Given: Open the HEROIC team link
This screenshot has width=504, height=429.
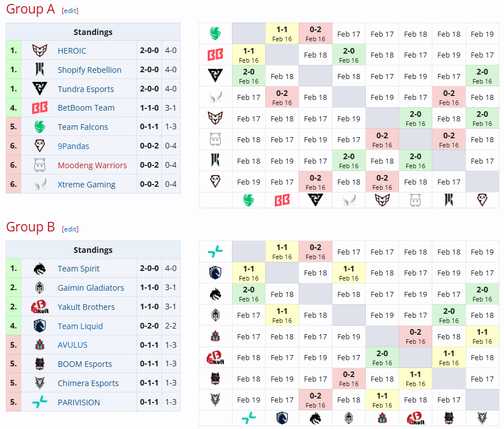Looking at the screenshot, I should point(72,51).
